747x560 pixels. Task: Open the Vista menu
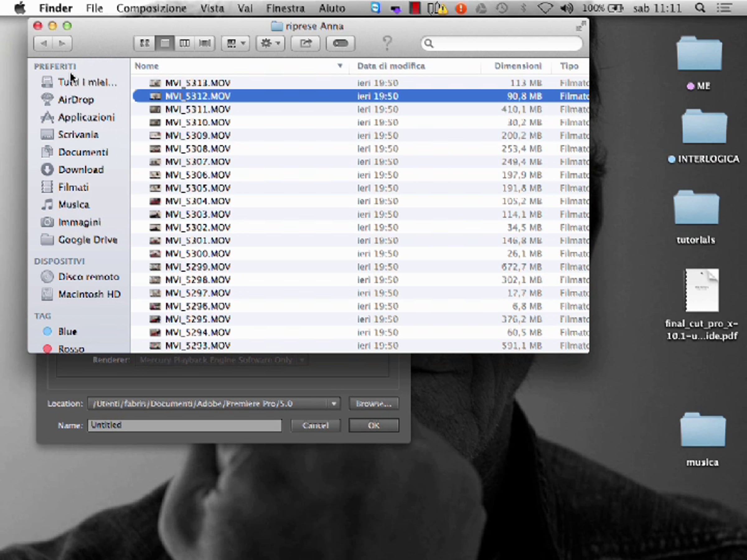(x=212, y=8)
